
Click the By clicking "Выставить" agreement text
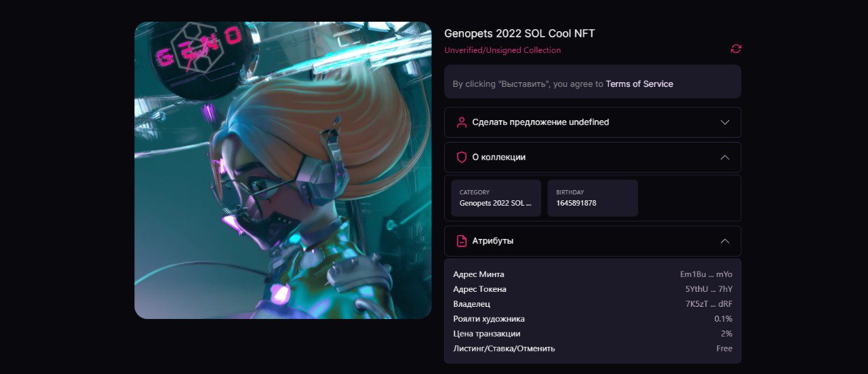point(528,84)
